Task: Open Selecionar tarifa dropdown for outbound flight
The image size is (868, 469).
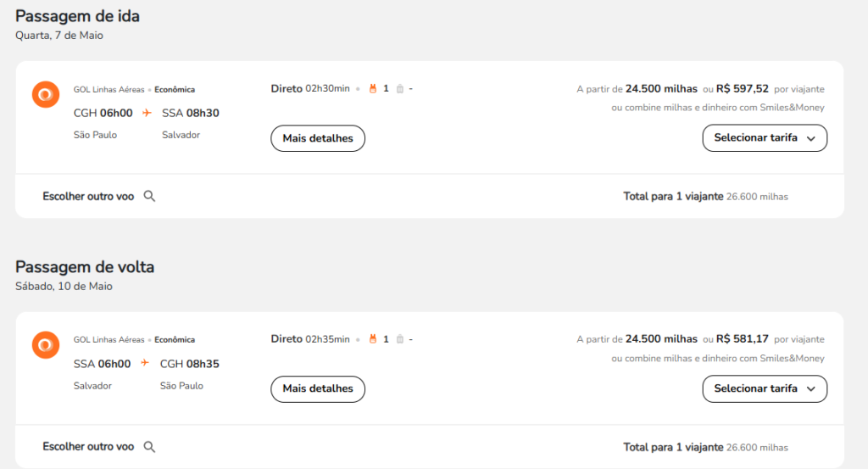Action: (x=765, y=138)
